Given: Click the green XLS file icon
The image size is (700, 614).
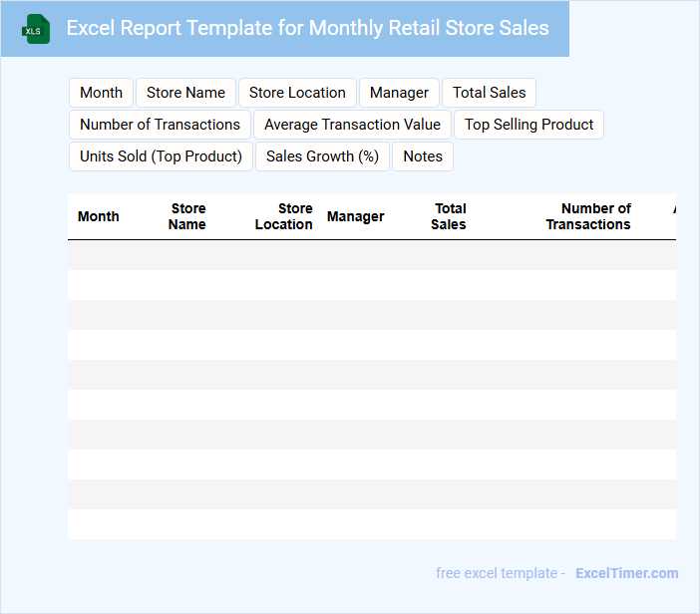Looking at the screenshot, I should (37, 29).
